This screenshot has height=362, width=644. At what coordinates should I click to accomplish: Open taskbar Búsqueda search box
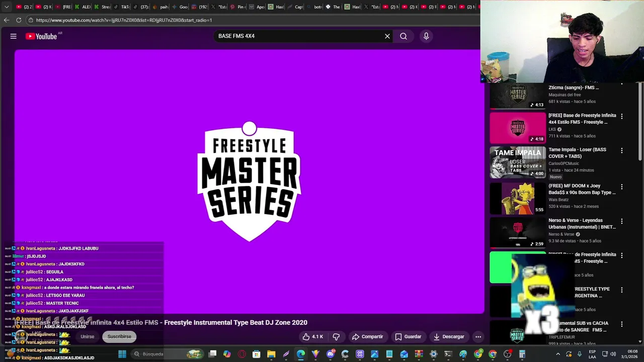pyautogui.click(x=167, y=354)
